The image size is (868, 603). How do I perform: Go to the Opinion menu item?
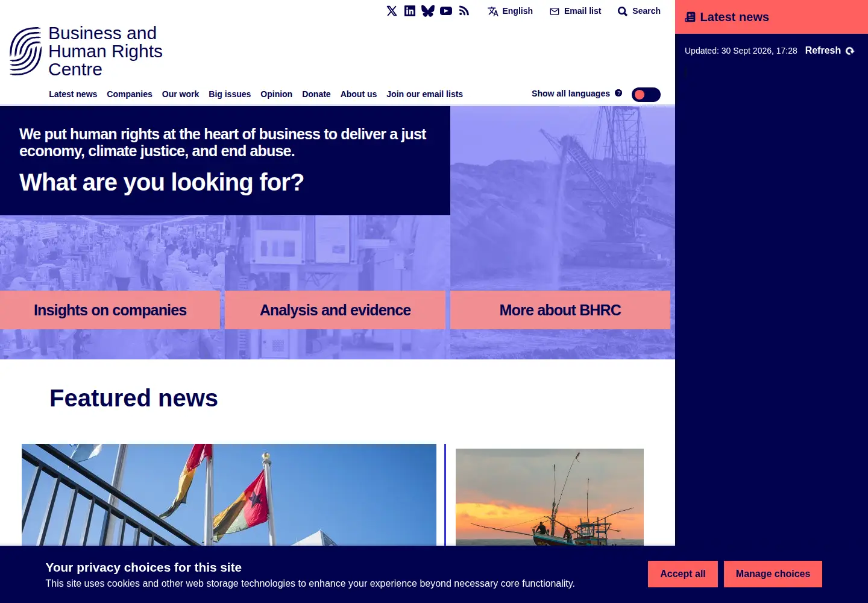(x=276, y=94)
